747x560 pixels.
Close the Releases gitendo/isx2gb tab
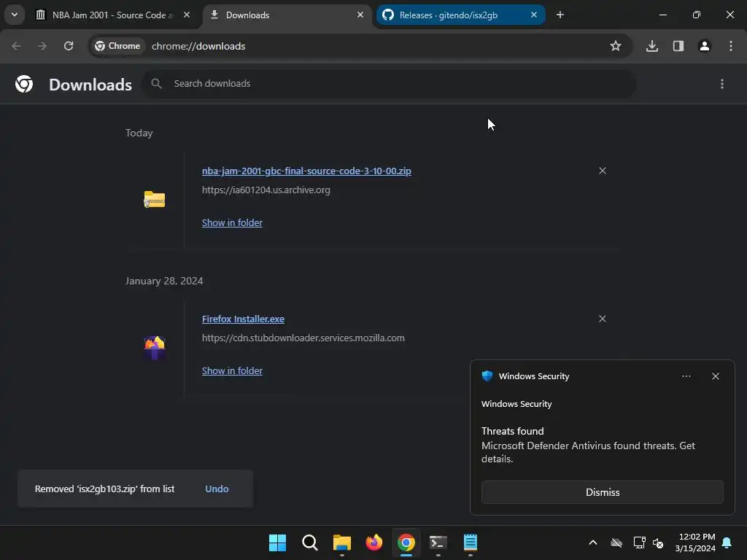pos(534,15)
